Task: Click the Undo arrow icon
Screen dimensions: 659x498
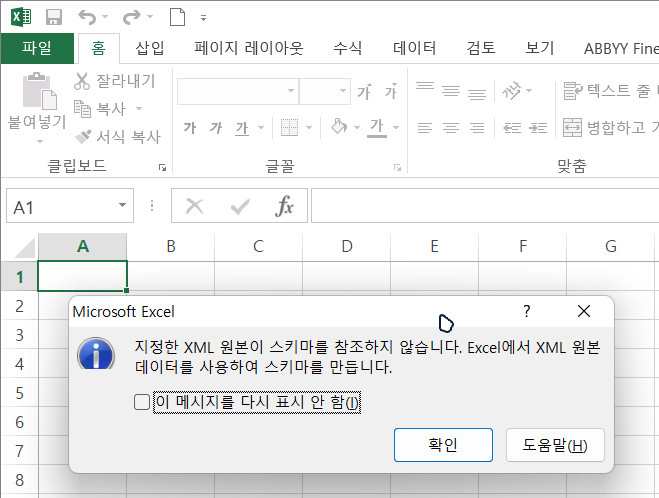Action: point(87,17)
